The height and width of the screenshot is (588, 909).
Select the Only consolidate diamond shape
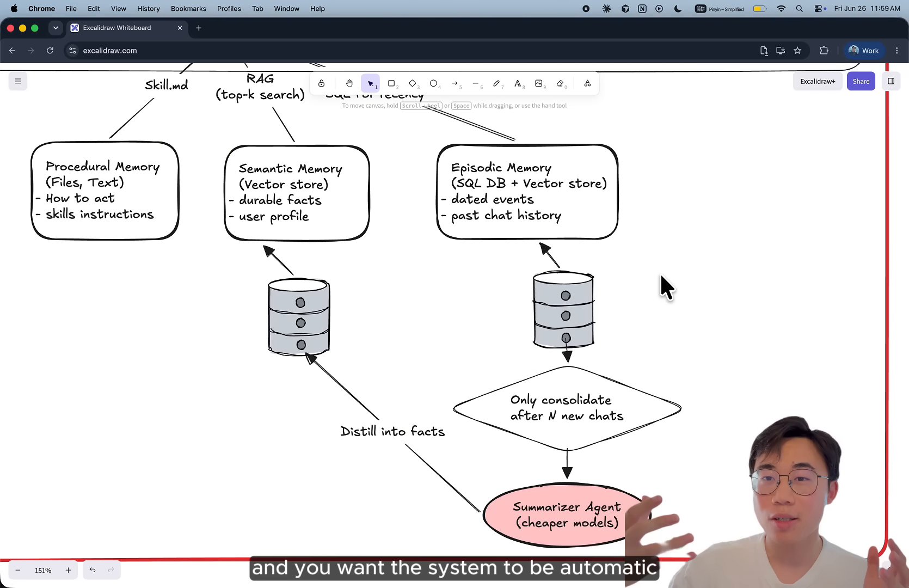pos(567,408)
